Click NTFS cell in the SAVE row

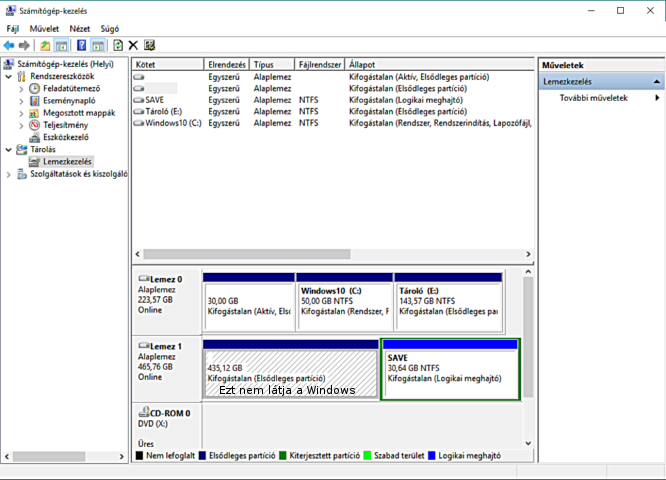[x=308, y=100]
